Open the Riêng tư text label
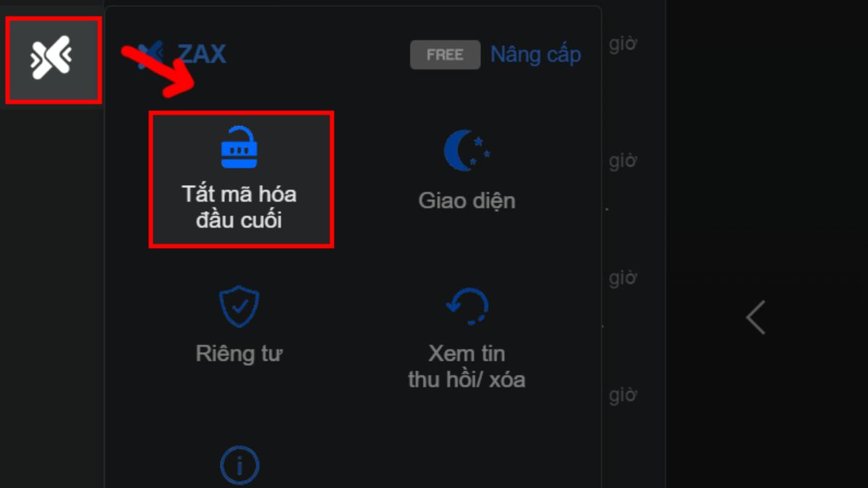Screen dimensions: 868x488 [239, 354]
